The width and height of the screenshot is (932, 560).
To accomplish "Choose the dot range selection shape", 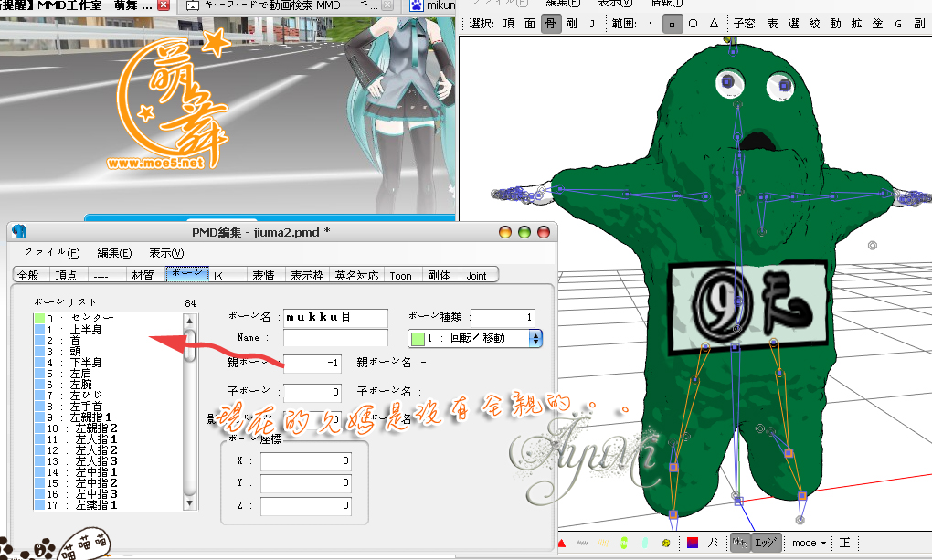I will click(x=651, y=24).
